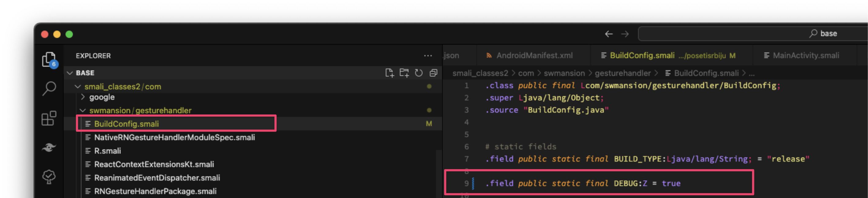The height and width of the screenshot is (198, 868).
Task: Click the DEBUG:Z field text on line 9
Action: tap(630, 183)
